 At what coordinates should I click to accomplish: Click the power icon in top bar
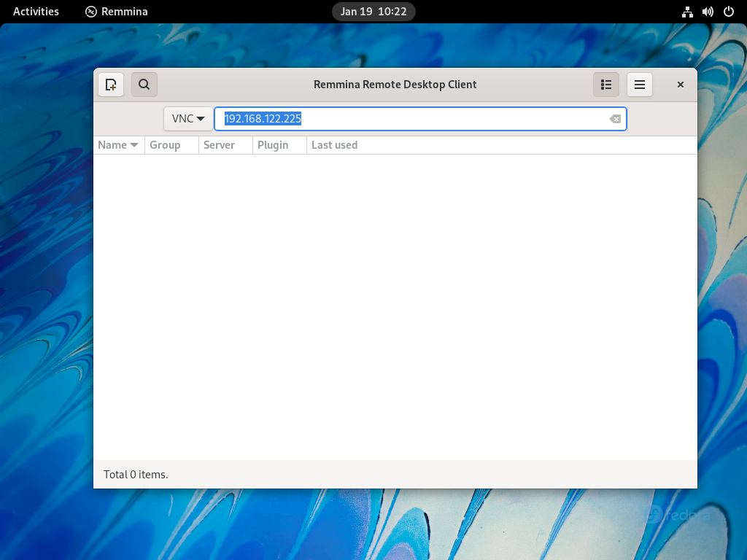(x=728, y=12)
